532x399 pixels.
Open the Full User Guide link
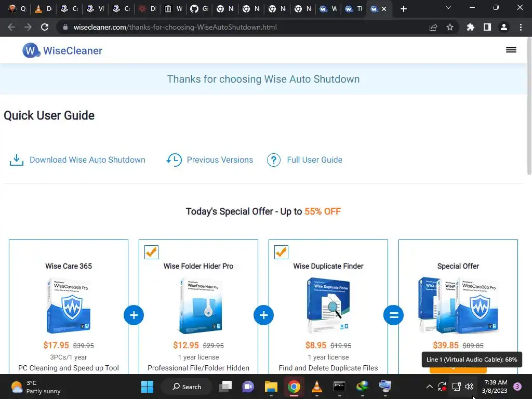coord(314,160)
